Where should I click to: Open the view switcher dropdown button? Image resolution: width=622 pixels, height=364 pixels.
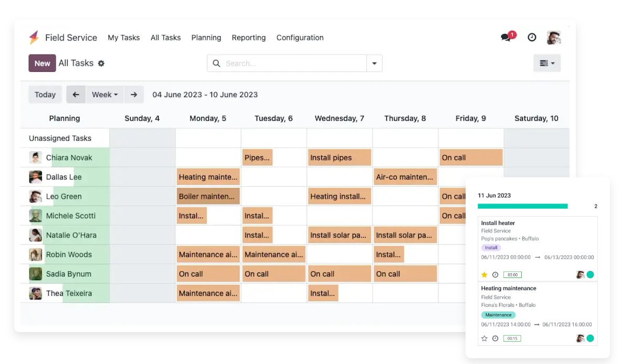coord(547,63)
